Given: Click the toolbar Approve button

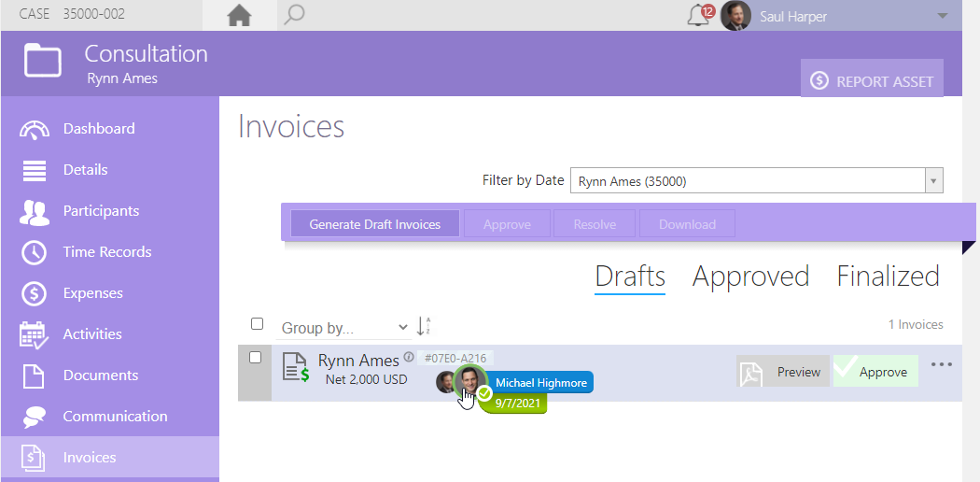Looking at the screenshot, I should [x=507, y=224].
